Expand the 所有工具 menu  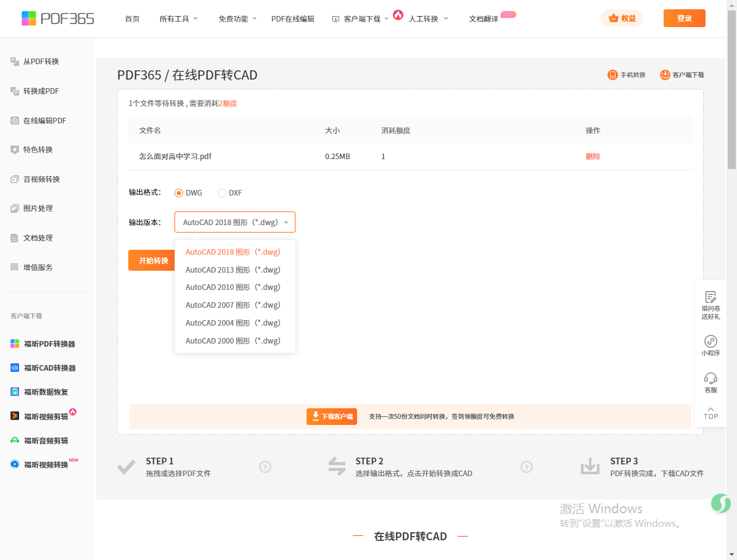click(x=179, y=19)
